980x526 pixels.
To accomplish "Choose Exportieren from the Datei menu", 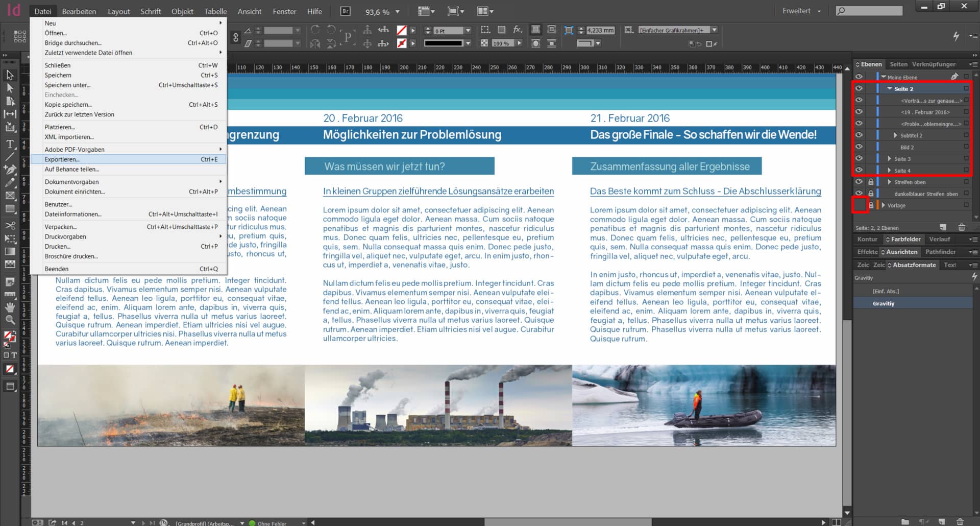I will click(61, 159).
